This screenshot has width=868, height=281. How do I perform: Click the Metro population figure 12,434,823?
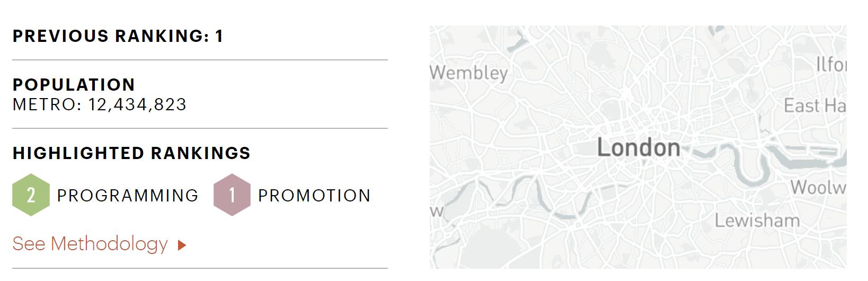coord(137,104)
